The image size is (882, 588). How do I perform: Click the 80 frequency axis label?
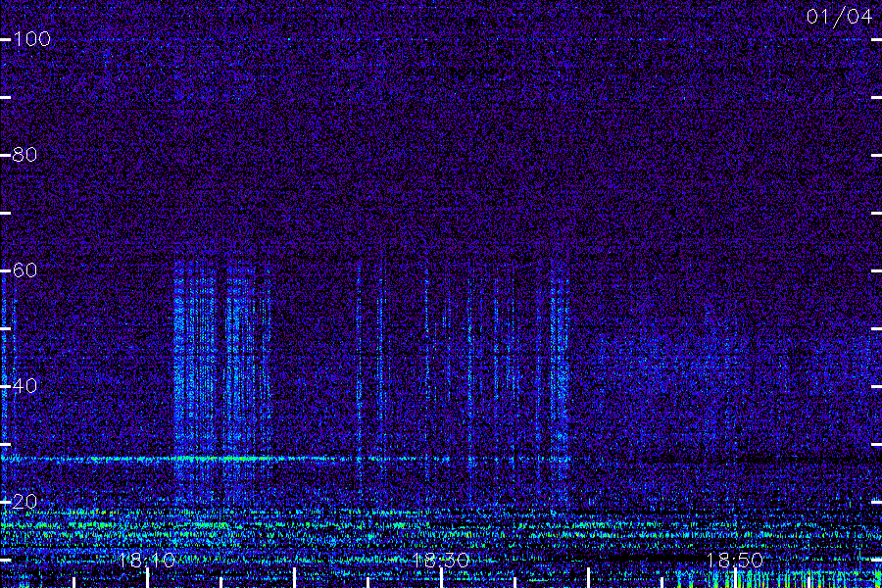(24, 154)
